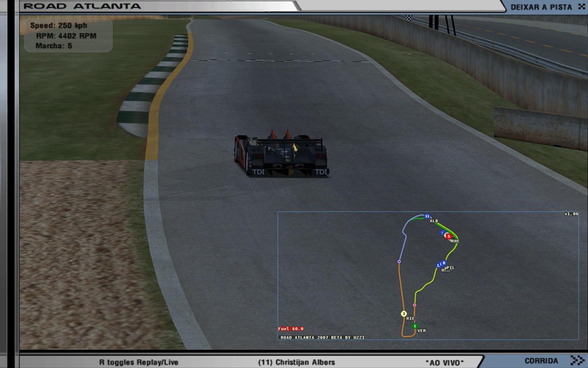Screen dimensions: 588x368
Task: Click the 'ROAD ATLANTA 2007 BETA BY UZZI' caption
Action: (323, 338)
